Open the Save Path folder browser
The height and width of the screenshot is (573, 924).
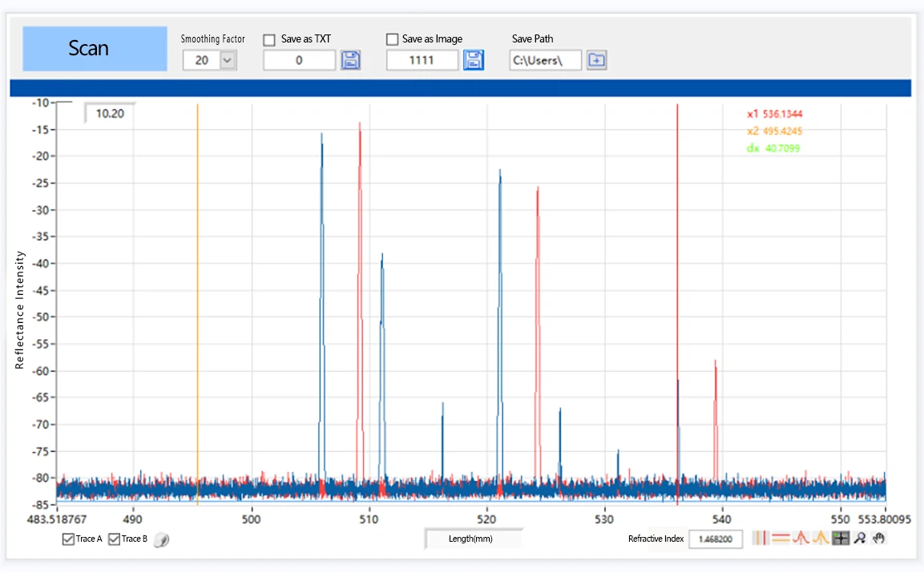596,59
